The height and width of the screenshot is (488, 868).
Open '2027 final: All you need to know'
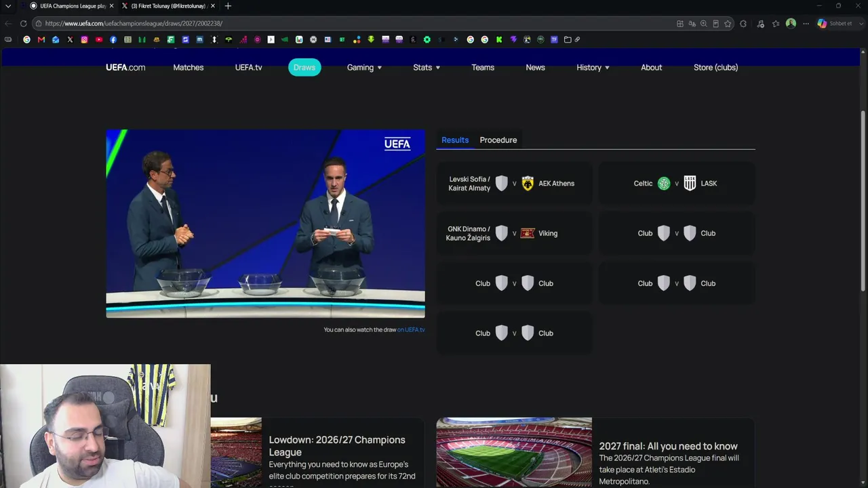(668, 446)
